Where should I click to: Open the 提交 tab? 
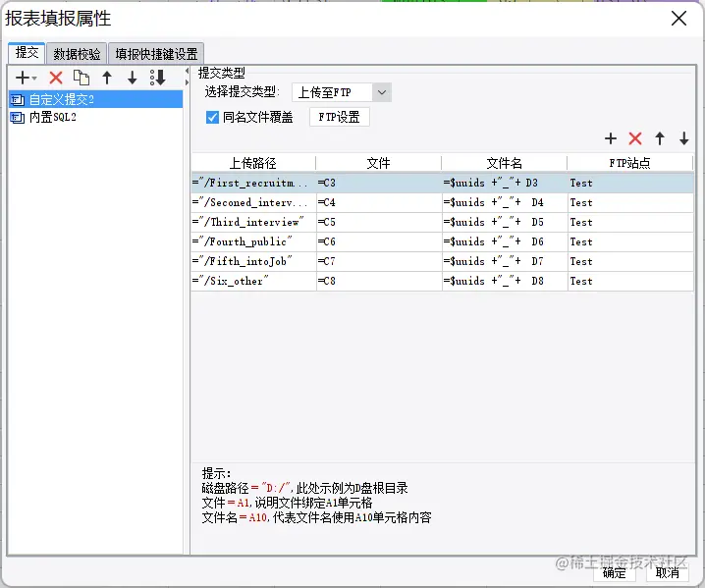(27, 53)
